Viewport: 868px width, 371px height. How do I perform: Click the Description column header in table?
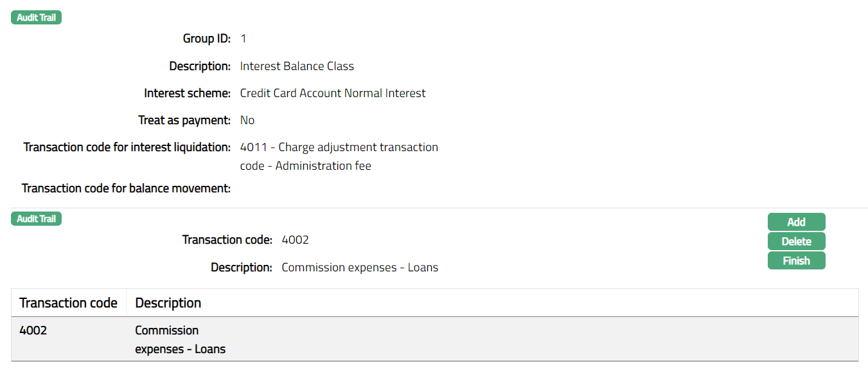[168, 303]
